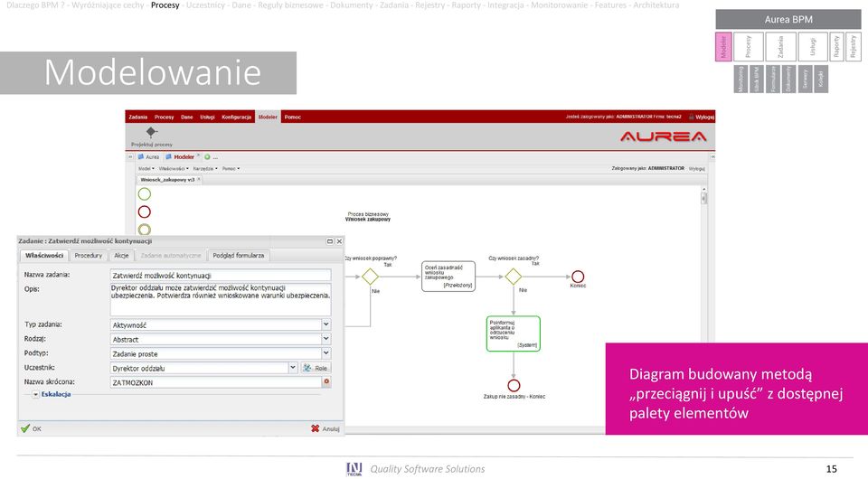
Task: Click the olive intermediate event circle in palette
Action: 145,229
